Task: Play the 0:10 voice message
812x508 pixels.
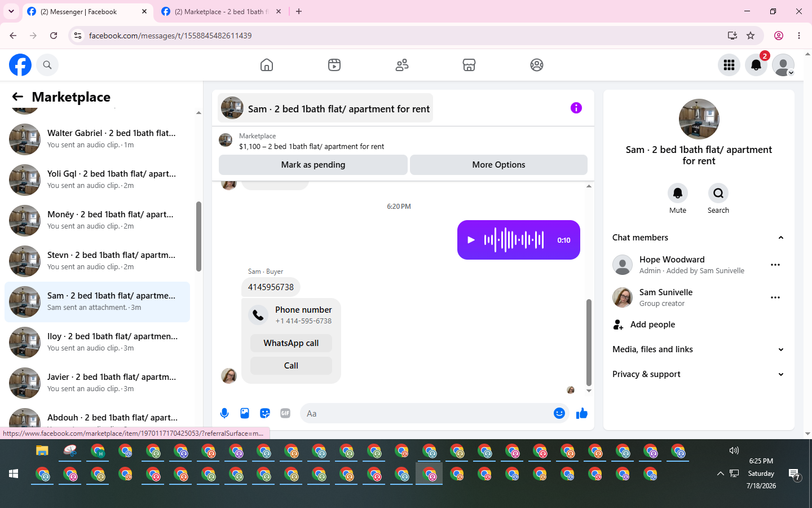Action: (x=471, y=240)
